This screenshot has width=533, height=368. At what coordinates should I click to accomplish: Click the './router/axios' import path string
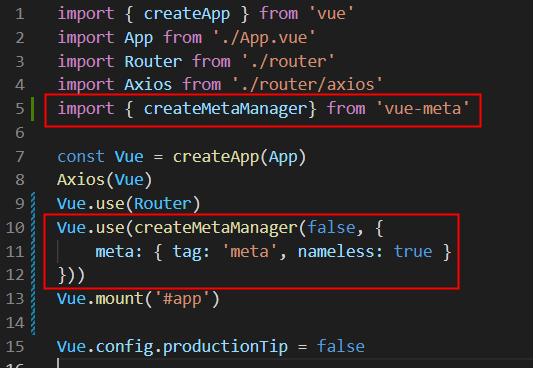(308, 84)
